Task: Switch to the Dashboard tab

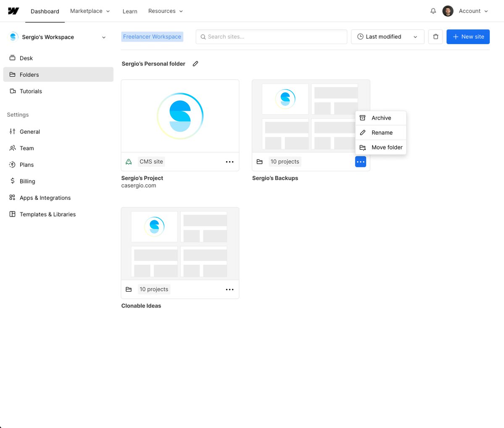Action: [x=45, y=11]
